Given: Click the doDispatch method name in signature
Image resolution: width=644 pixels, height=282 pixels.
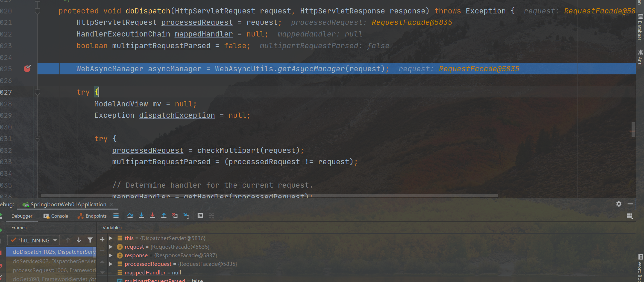Looking at the screenshot, I should [148, 11].
